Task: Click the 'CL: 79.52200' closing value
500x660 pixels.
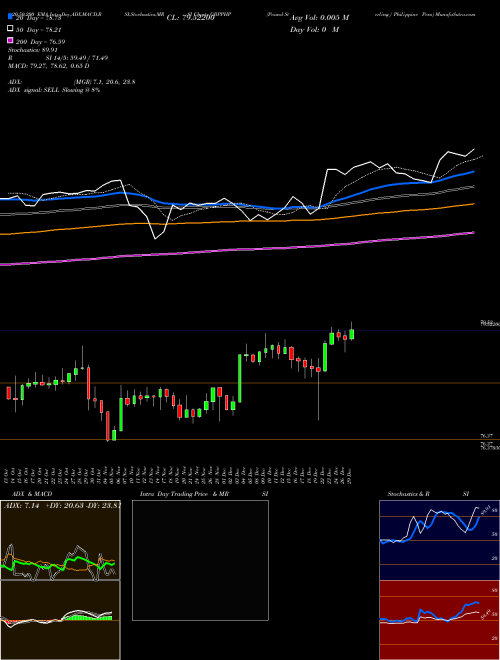Action: coord(191,18)
